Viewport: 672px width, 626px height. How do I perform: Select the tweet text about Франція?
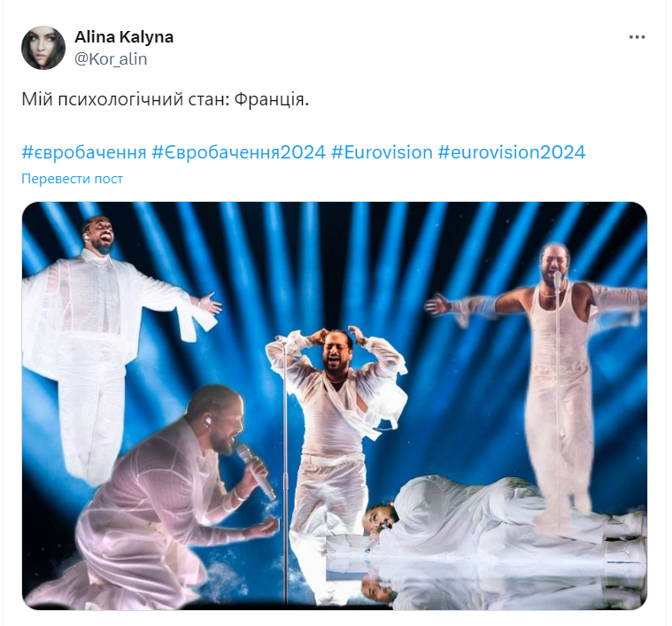tap(165, 100)
